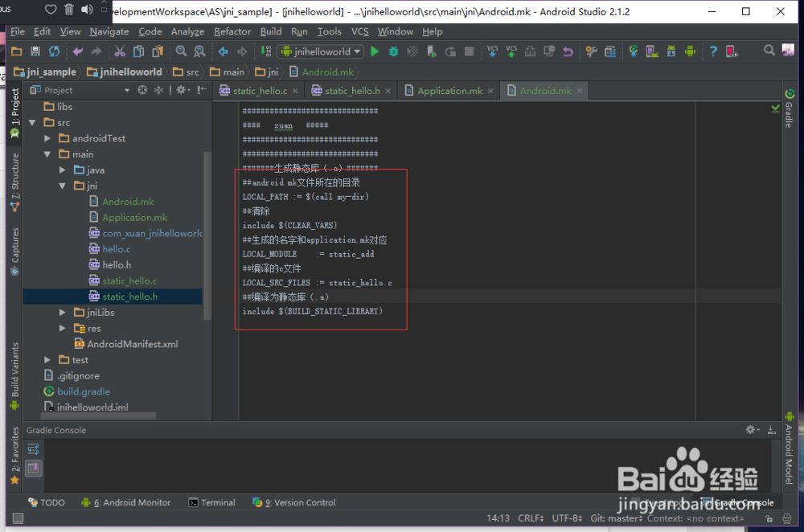Viewport: 804px width, 532px height.
Task: Close the static_hello.h tab
Action: click(388, 91)
